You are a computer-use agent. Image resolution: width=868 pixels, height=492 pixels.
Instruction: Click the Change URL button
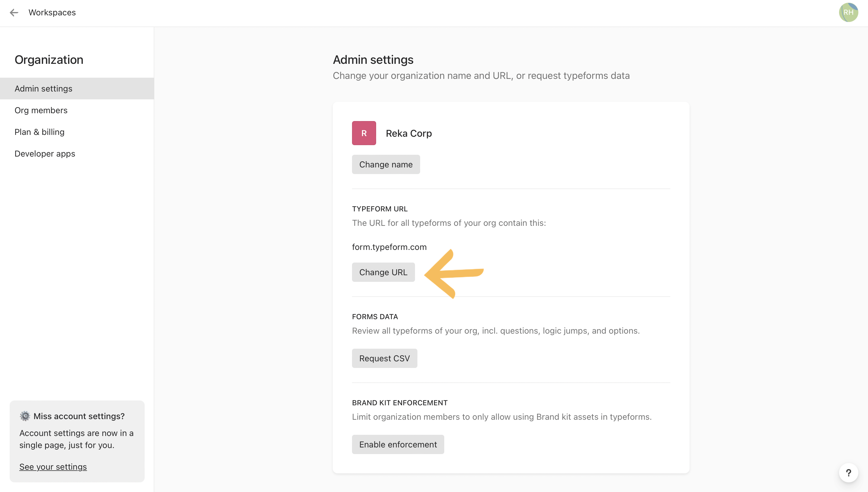(x=383, y=272)
